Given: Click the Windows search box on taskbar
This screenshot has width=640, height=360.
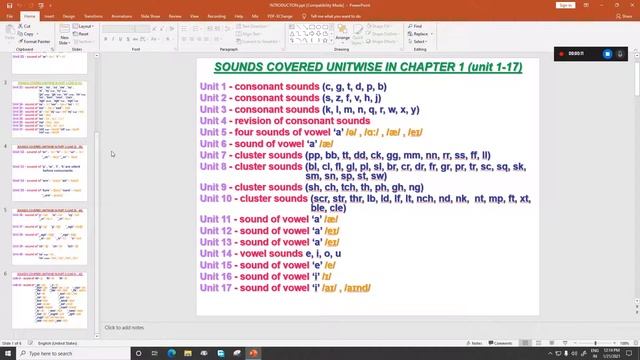Looking at the screenshot, I should pyautogui.click(x=73, y=353).
